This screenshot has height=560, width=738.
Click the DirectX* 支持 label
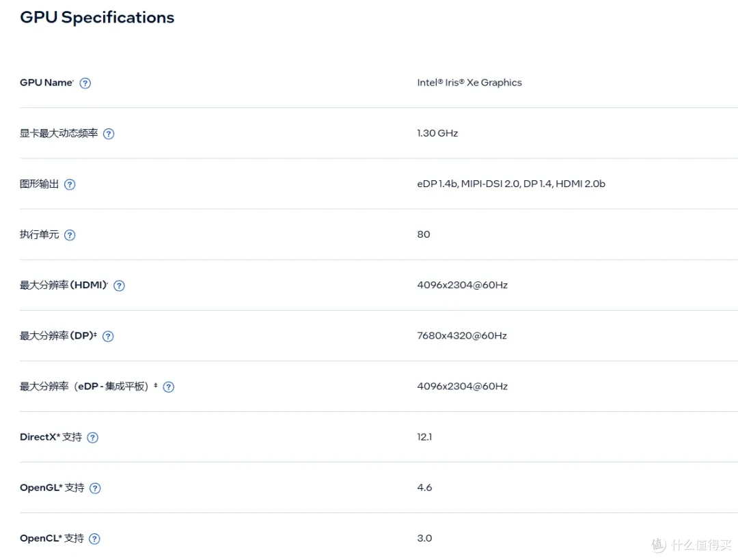coord(51,437)
